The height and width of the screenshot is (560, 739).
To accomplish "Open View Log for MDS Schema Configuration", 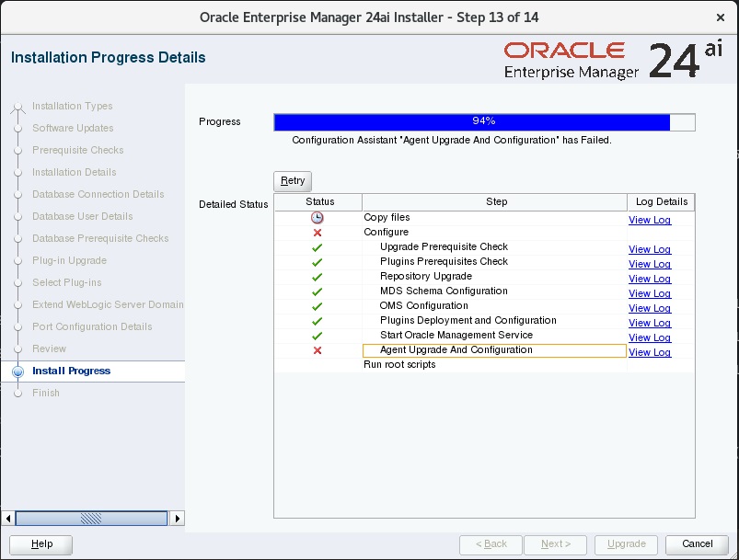I will [x=650, y=293].
